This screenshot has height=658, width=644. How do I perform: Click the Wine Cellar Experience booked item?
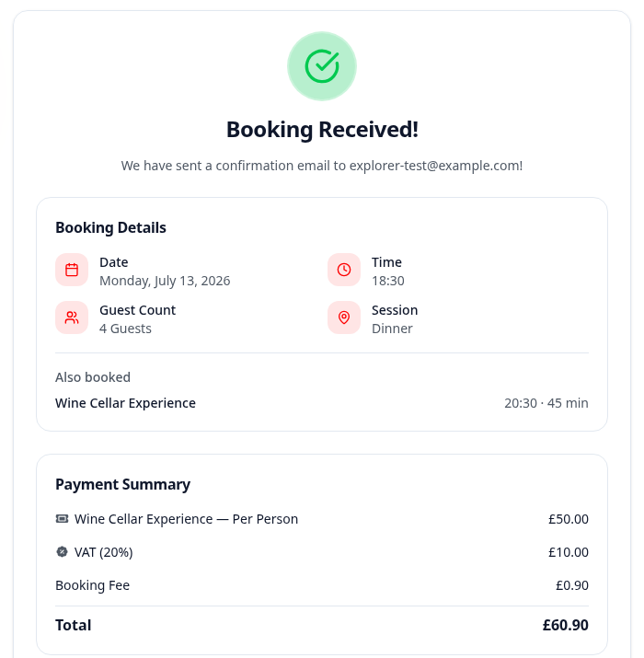[x=125, y=403]
